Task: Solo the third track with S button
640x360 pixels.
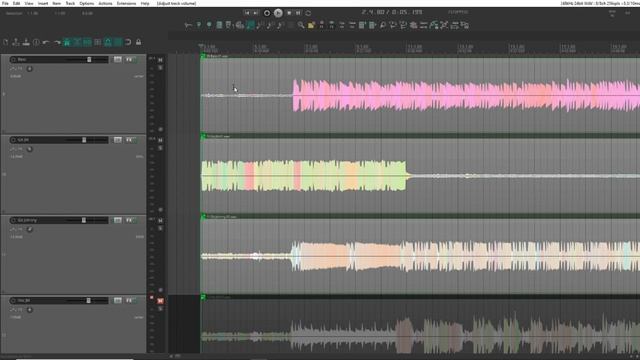Action: (x=160, y=228)
